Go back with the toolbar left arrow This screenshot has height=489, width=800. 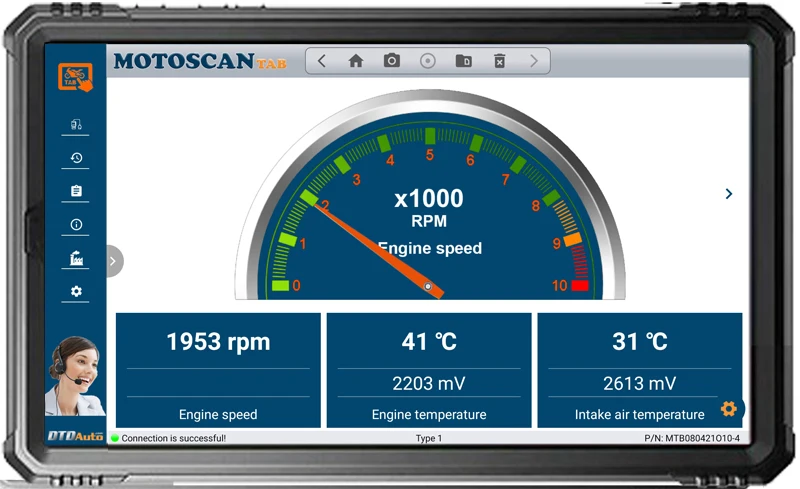pos(321,61)
